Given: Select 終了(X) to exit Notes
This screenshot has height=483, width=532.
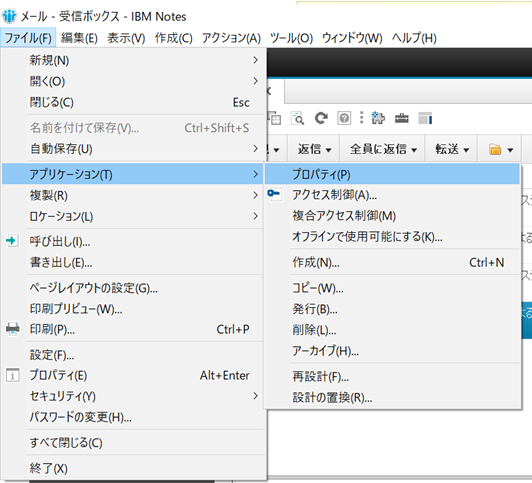Looking at the screenshot, I should (133, 468).
